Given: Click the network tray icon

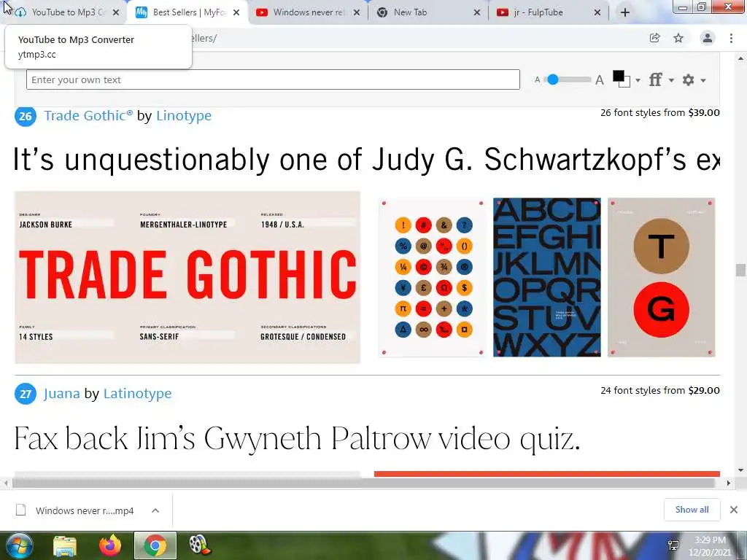Looking at the screenshot, I should coord(673,545).
